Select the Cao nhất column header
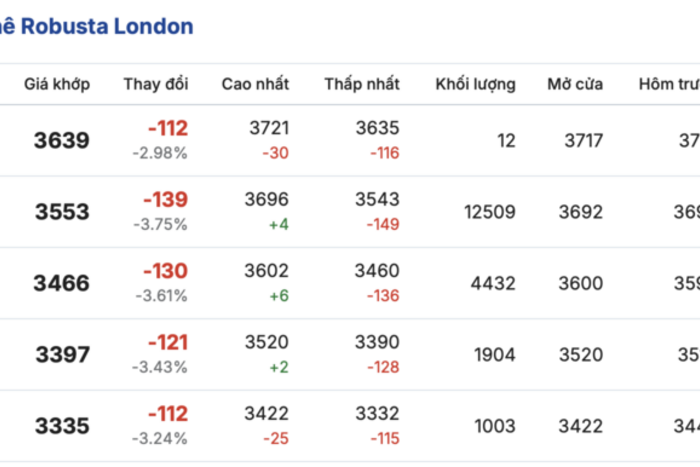Screen dimensions: 700x467 coord(255,84)
